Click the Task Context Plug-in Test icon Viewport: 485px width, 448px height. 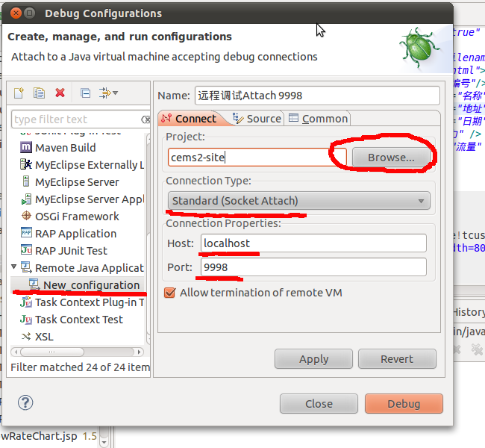[26, 302]
